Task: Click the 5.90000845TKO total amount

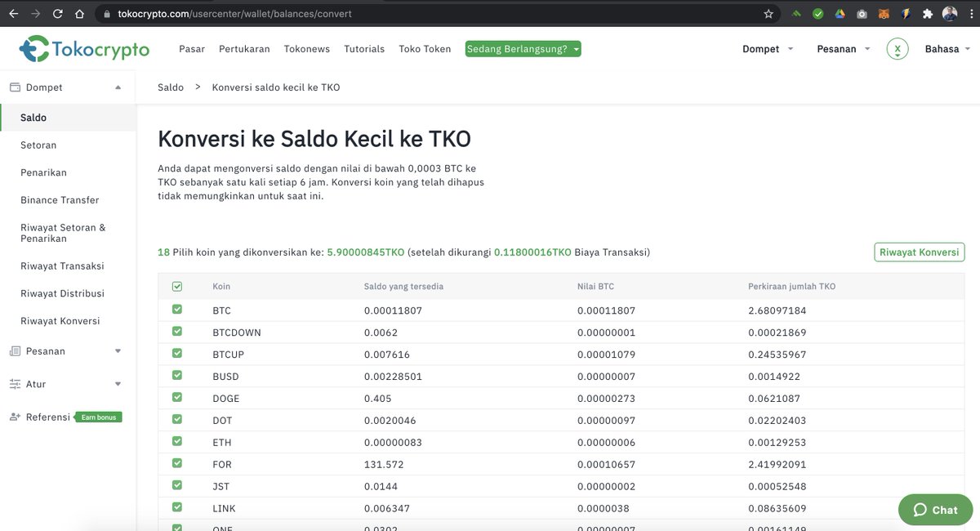Action: pyautogui.click(x=366, y=252)
